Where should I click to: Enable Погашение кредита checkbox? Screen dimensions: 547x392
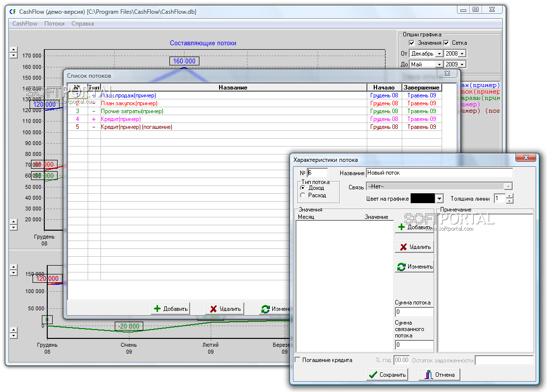tap(297, 360)
